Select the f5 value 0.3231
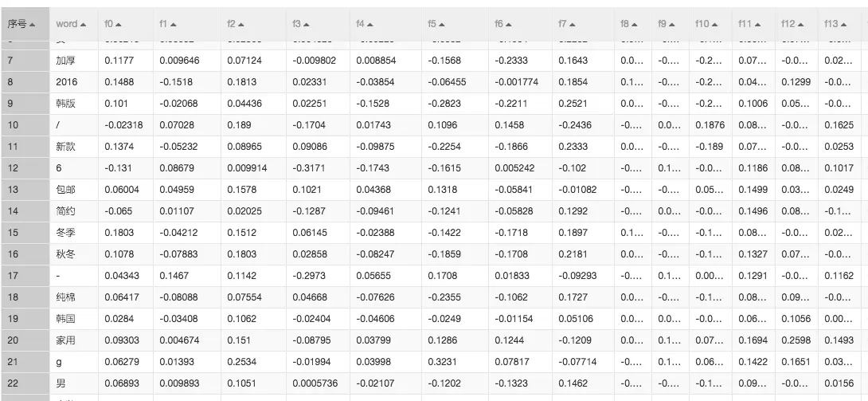868x401 pixels. click(440, 362)
